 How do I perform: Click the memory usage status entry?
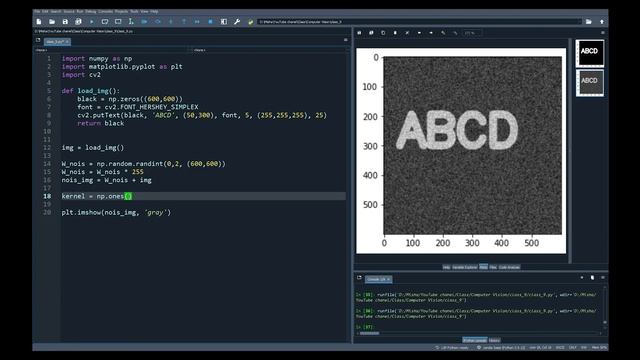(x=599, y=348)
